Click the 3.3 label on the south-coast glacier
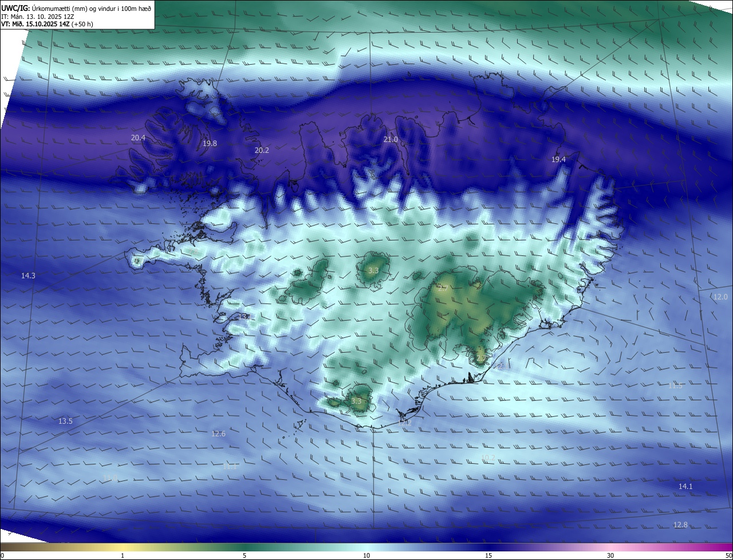The height and width of the screenshot is (560, 733). click(x=356, y=401)
